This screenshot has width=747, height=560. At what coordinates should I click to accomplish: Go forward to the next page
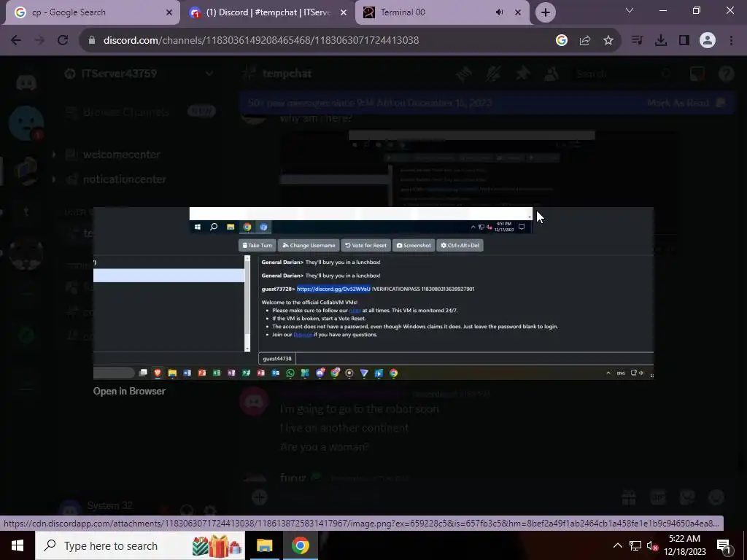click(39, 41)
